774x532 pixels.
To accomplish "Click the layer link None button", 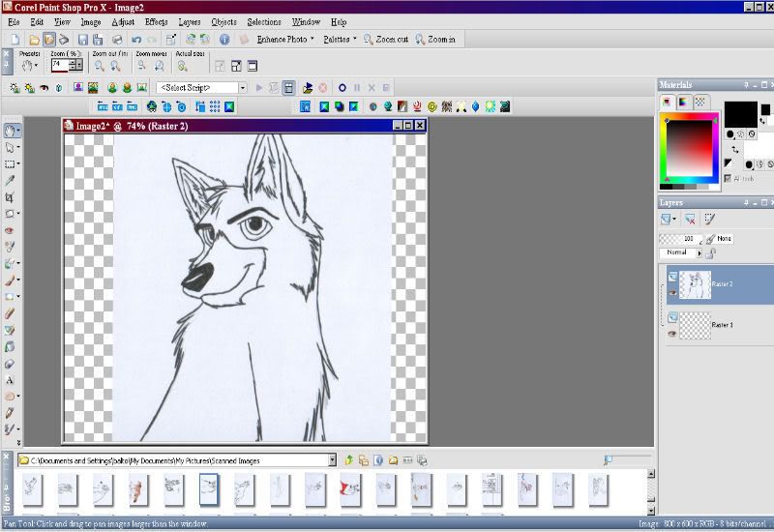I will pyautogui.click(x=720, y=239).
